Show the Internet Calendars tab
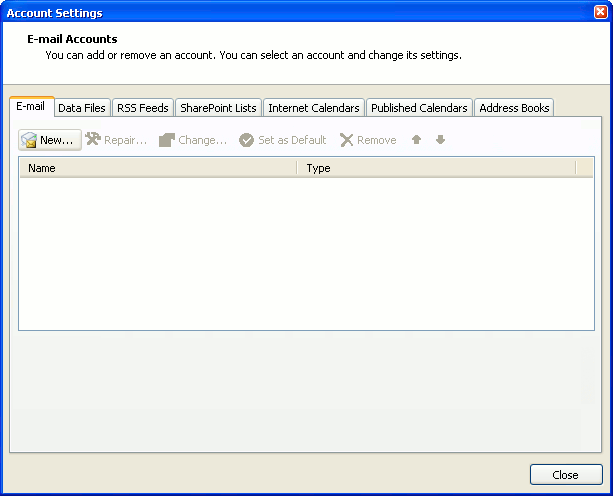Screen dimensions: 613x496 coord(313,108)
